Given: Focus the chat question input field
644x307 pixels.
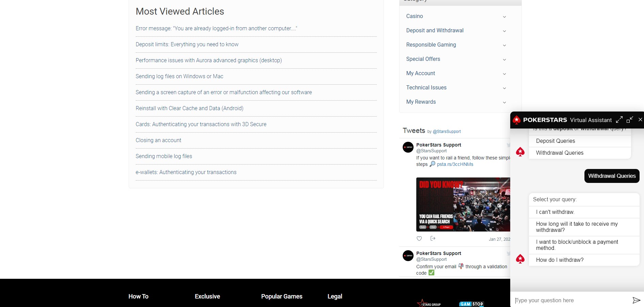Looking at the screenshot, I should (x=572, y=300).
